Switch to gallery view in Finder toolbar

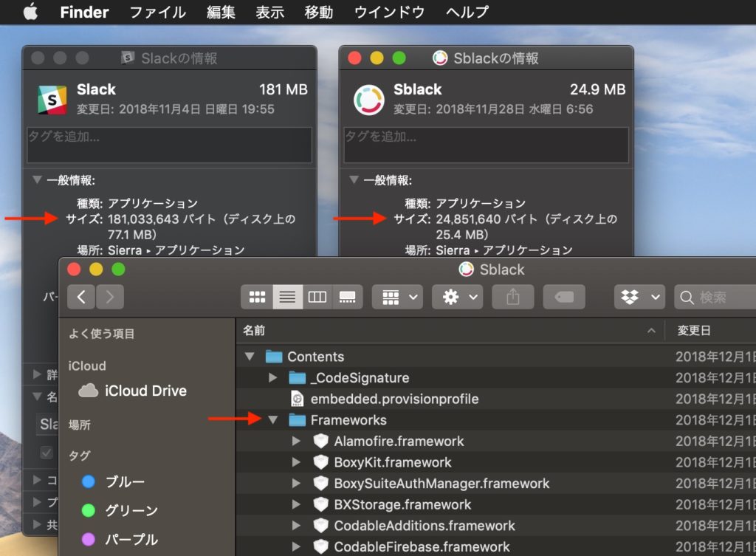346,297
